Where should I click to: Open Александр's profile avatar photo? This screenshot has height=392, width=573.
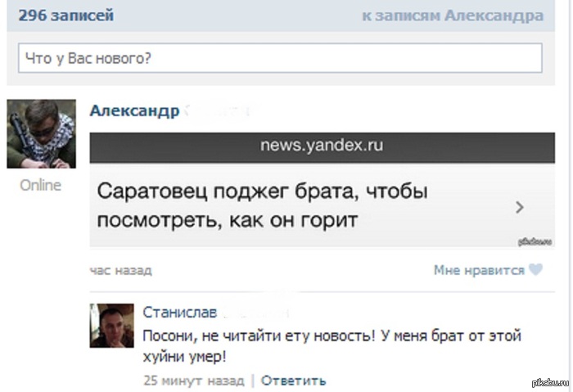(41, 133)
